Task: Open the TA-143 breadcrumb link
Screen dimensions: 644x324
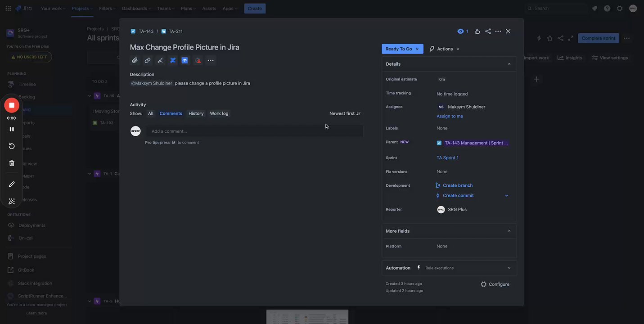Action: click(x=146, y=31)
